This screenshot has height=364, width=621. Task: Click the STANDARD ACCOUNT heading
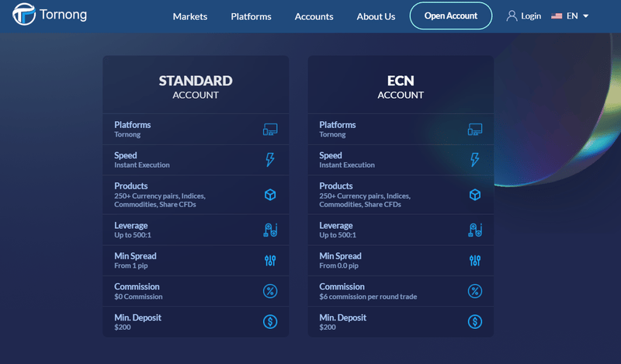pos(196,87)
